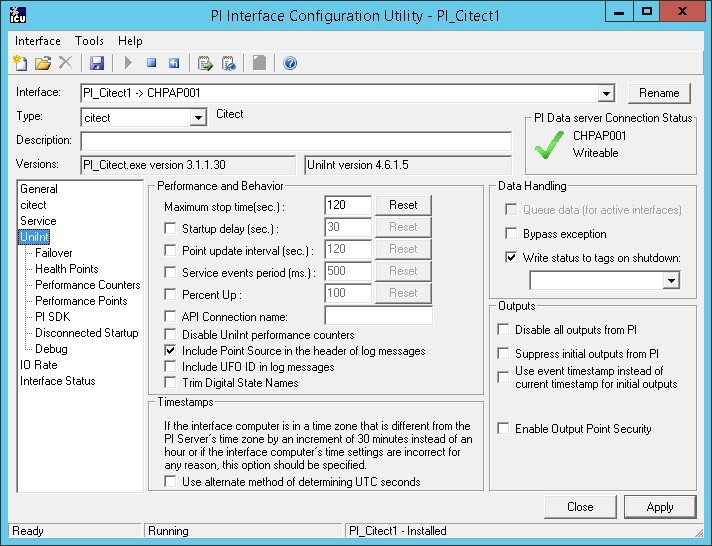712x546 pixels.
Task: Click the Description input field
Action: (296, 141)
